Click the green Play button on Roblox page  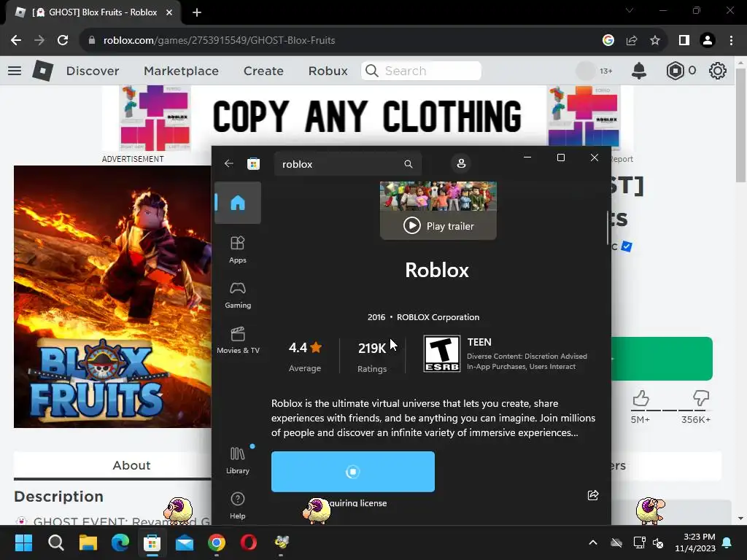tap(662, 359)
